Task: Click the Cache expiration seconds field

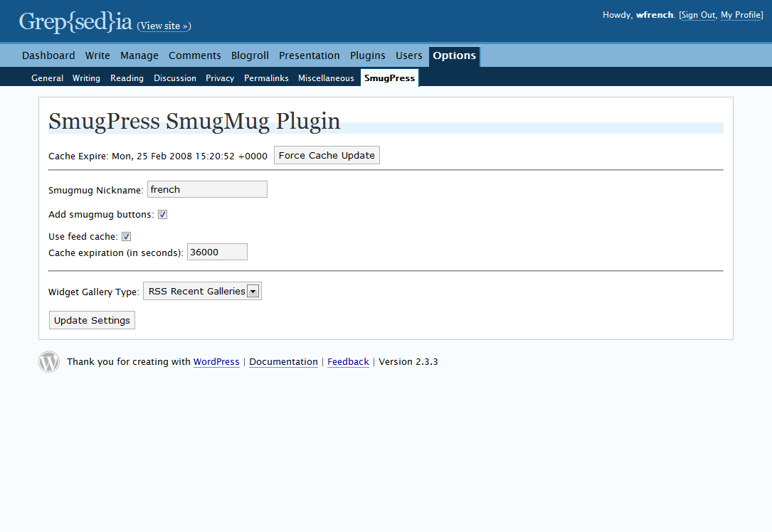Action: [x=217, y=252]
